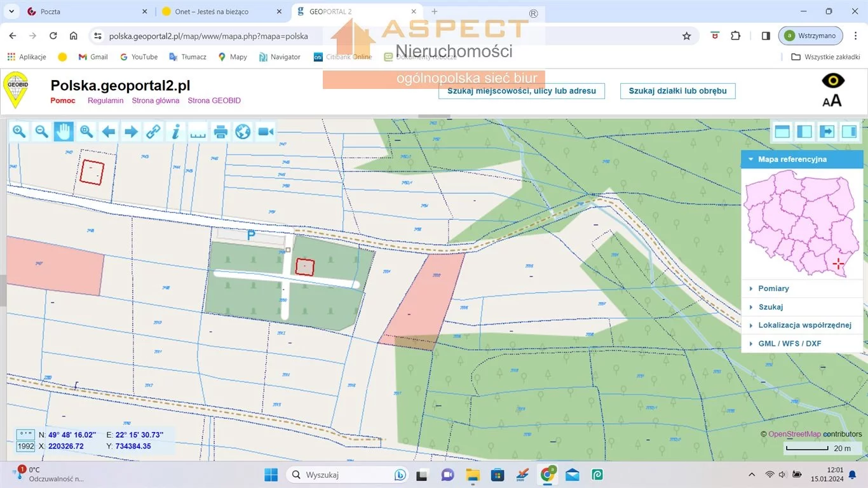Toggle the top header panel layout icon

coord(782,132)
